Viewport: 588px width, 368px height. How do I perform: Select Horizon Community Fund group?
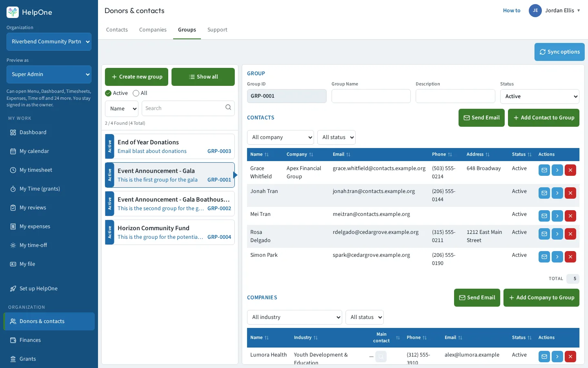click(170, 232)
